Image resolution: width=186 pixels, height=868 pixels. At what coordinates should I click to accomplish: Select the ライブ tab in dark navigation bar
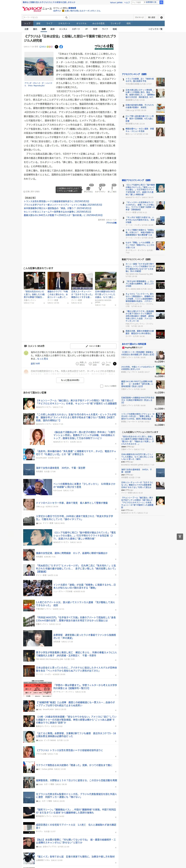[49, 24]
